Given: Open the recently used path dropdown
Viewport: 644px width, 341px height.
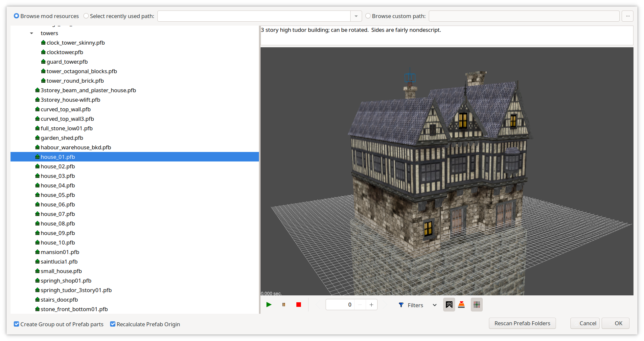Looking at the screenshot, I should point(356,16).
